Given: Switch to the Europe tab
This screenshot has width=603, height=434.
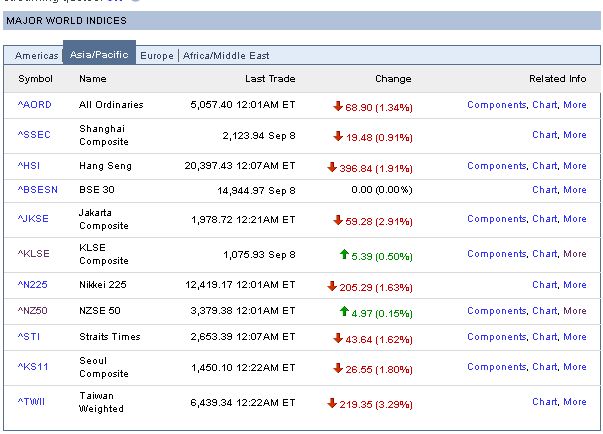Looking at the screenshot, I should pos(157,56).
